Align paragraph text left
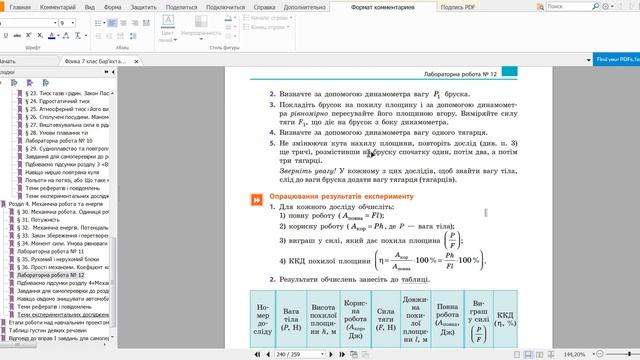This screenshot has height=360, width=640. (112, 23)
